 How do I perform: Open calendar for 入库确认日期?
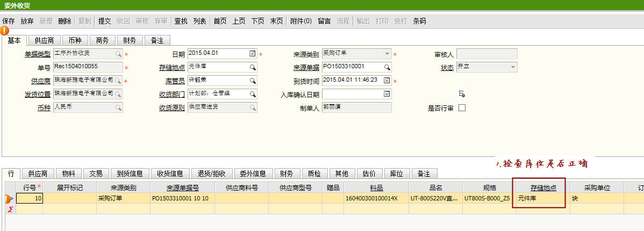(x=387, y=94)
